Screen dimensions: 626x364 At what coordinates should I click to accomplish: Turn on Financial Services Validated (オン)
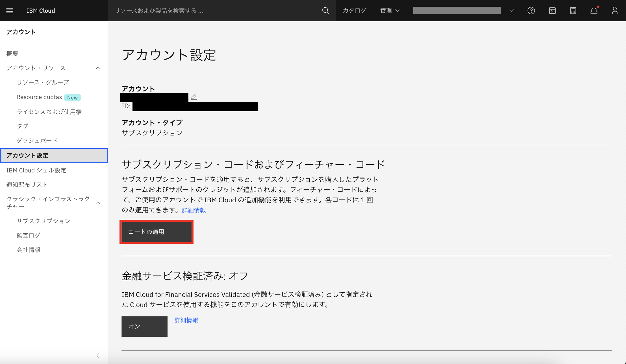click(x=144, y=326)
